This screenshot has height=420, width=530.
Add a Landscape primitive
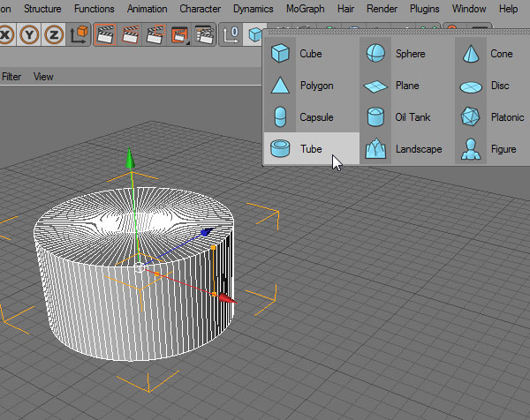pos(407,148)
